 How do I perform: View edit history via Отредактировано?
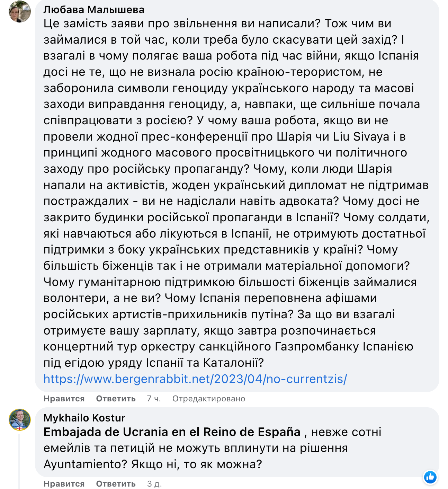click(x=209, y=399)
